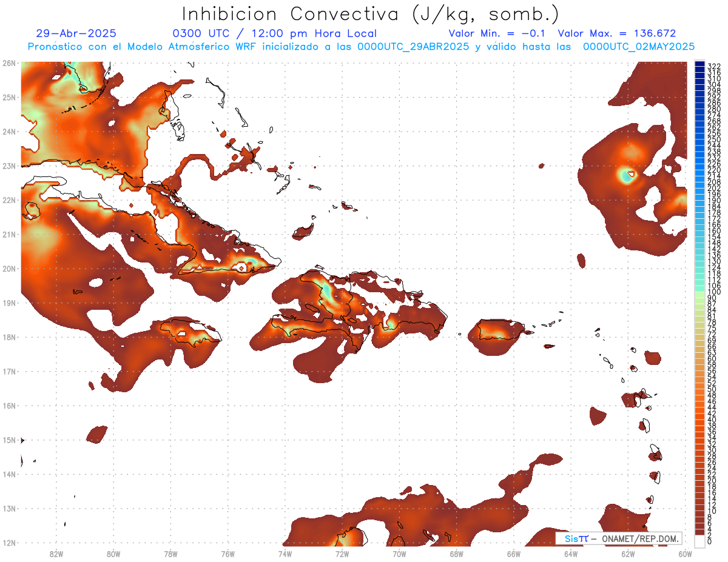The image size is (728, 562).
Task: Click the '60' value on the color scale
Action: [712, 358]
